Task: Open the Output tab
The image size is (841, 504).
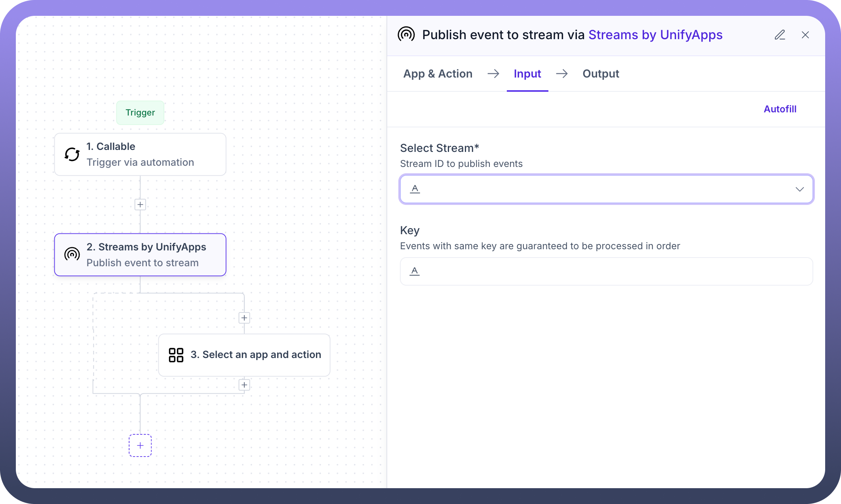Action: point(600,74)
